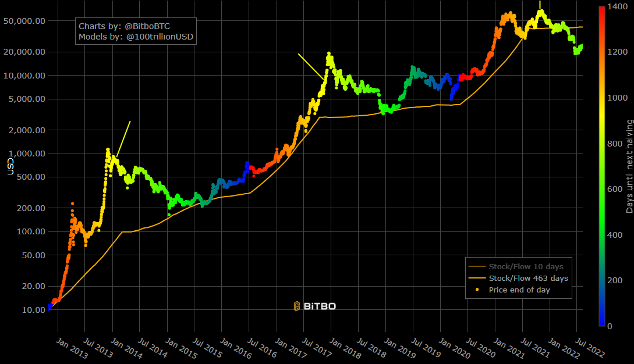The width and height of the screenshot is (634, 364).
Task: Click the Jan 2015 x-axis label
Action: (x=182, y=348)
